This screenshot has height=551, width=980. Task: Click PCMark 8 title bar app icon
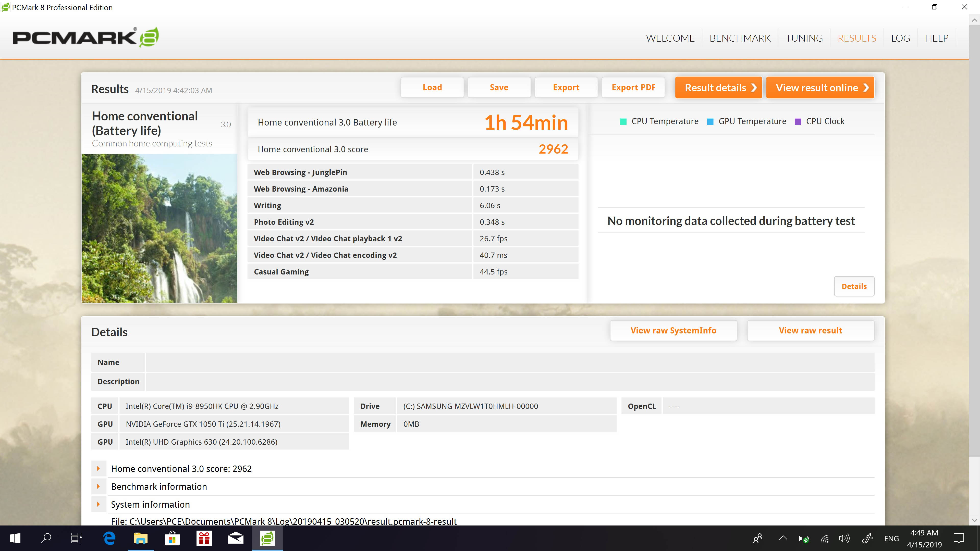tap(5, 7)
